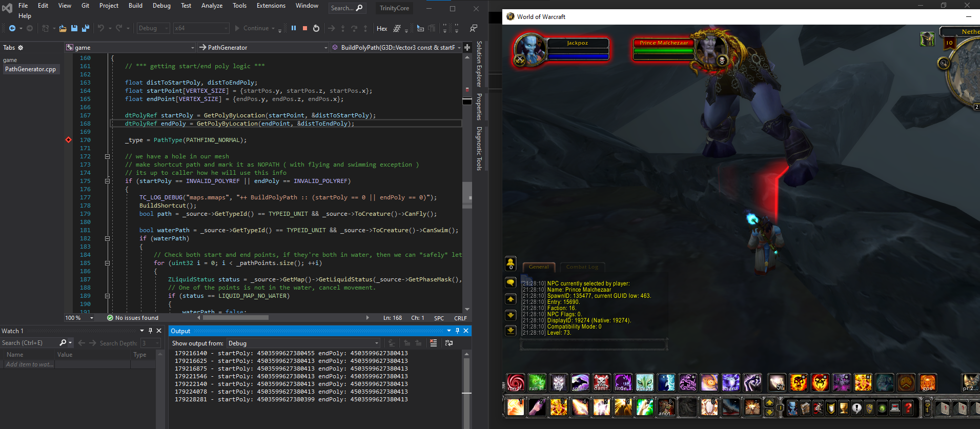This screenshot has width=980, height=429.
Task: Open Solution Explorer side tab
Action: pos(479,64)
